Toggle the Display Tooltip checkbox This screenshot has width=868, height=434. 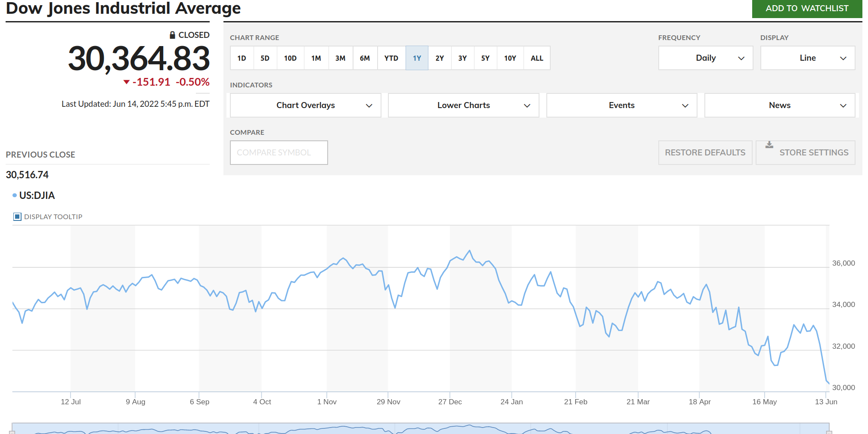[x=17, y=217]
